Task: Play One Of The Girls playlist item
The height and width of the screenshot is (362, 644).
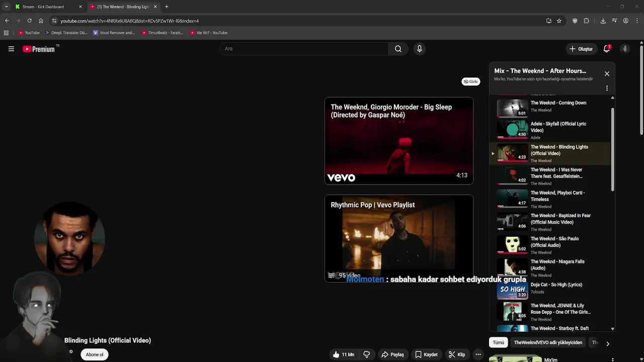Action: [x=549, y=312]
